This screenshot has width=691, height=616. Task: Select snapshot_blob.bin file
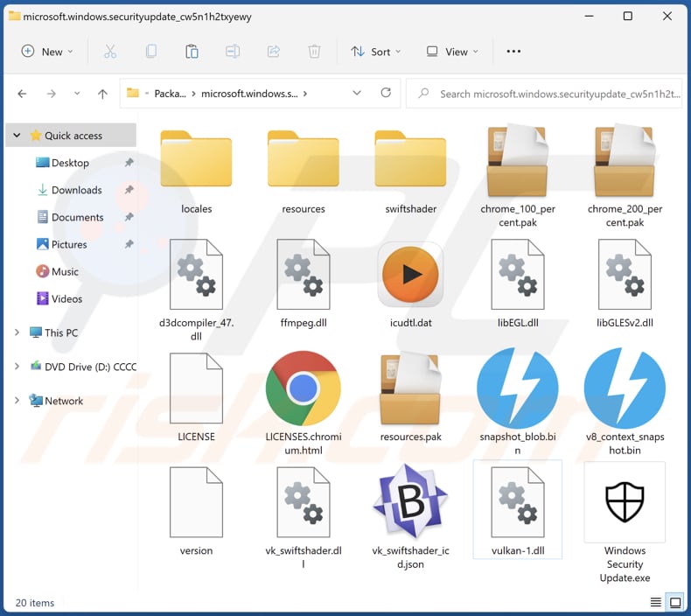(x=518, y=402)
